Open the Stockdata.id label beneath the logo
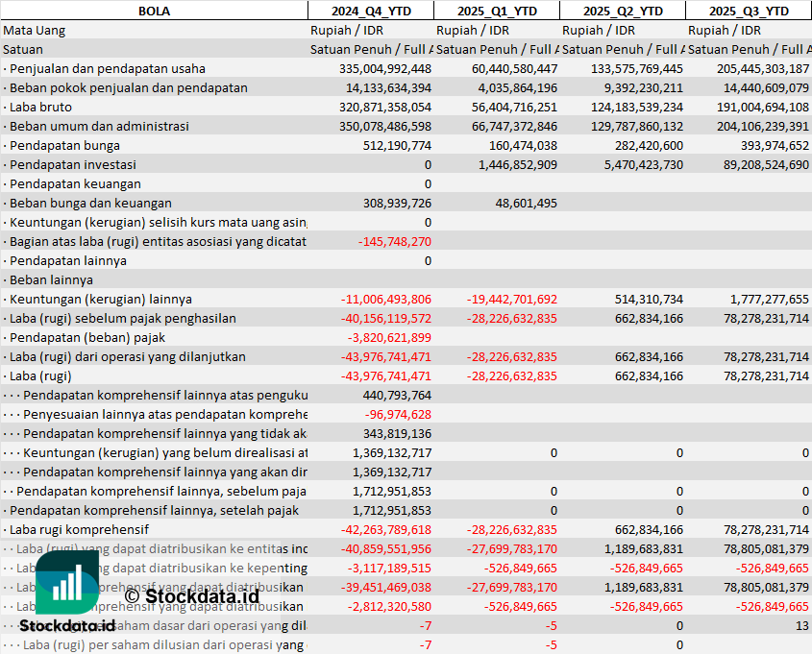This screenshot has width=812, height=654. (x=66, y=624)
